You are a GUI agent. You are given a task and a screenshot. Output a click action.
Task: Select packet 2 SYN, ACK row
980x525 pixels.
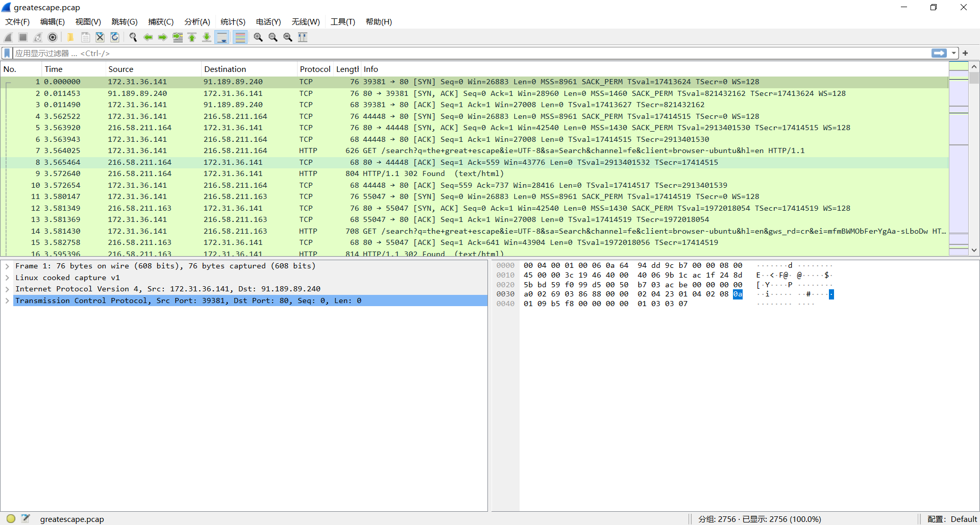click(x=475, y=93)
